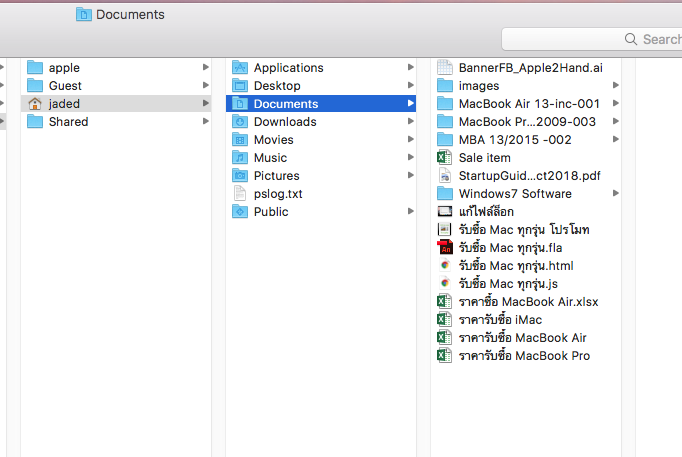Select the Public folder name

click(271, 212)
